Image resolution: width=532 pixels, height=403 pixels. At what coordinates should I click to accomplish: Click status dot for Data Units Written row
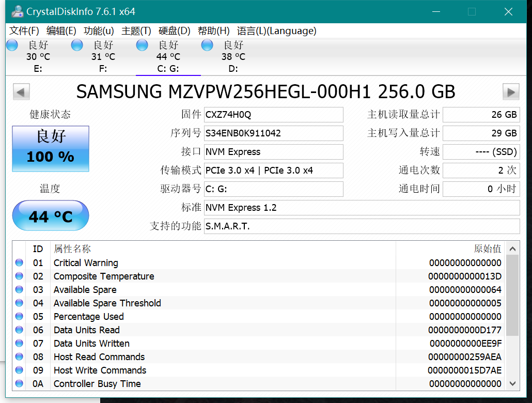tap(19, 343)
